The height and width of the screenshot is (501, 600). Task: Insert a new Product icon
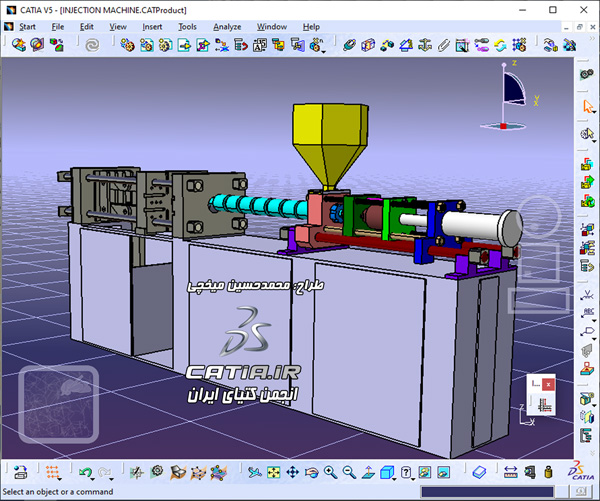146,45
